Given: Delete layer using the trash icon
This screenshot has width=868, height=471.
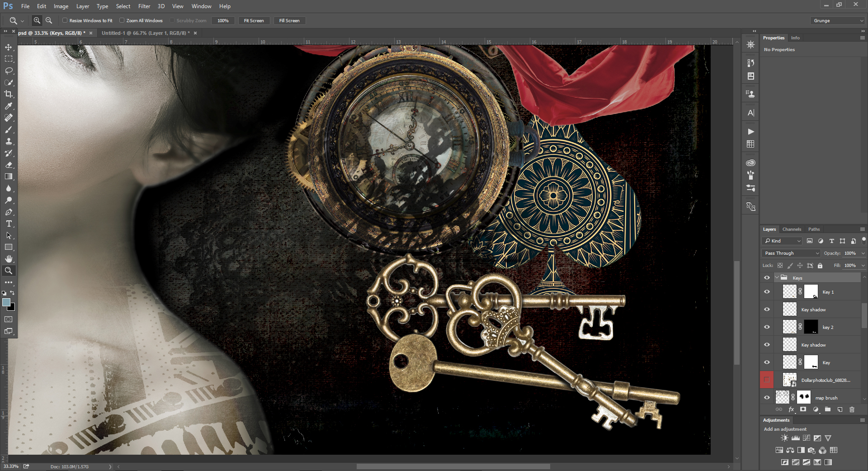Looking at the screenshot, I should (x=853, y=409).
